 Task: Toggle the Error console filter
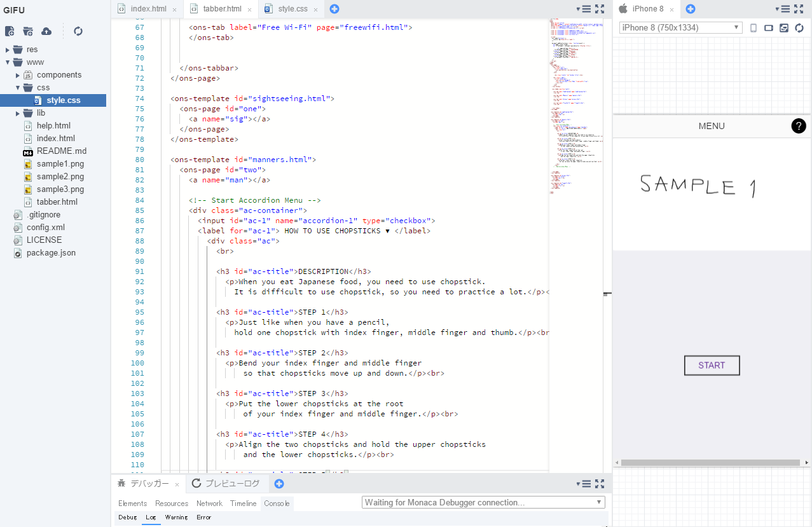[x=203, y=517]
